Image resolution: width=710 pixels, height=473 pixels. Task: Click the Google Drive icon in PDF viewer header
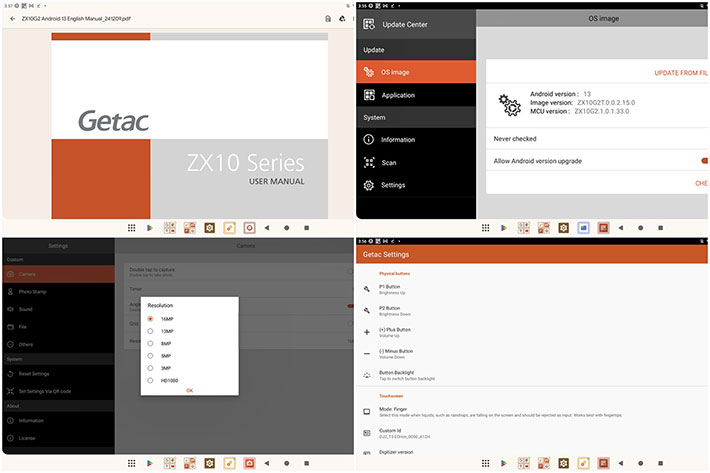point(343,18)
